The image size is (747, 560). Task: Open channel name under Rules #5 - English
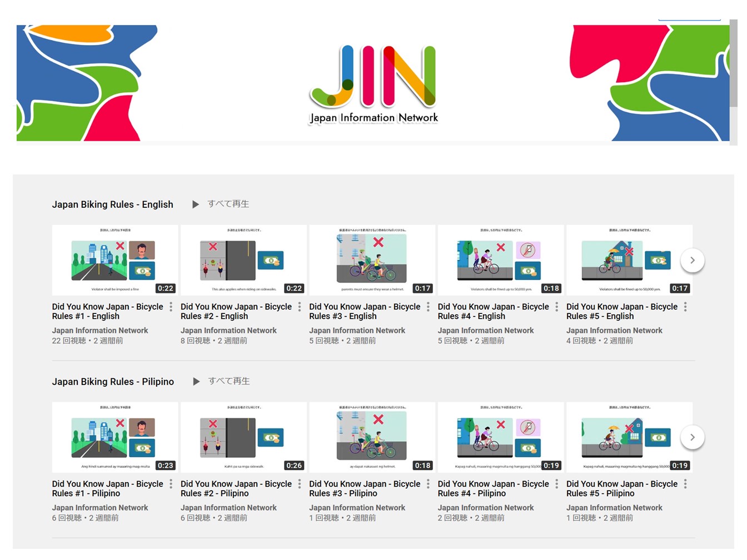click(x=614, y=331)
